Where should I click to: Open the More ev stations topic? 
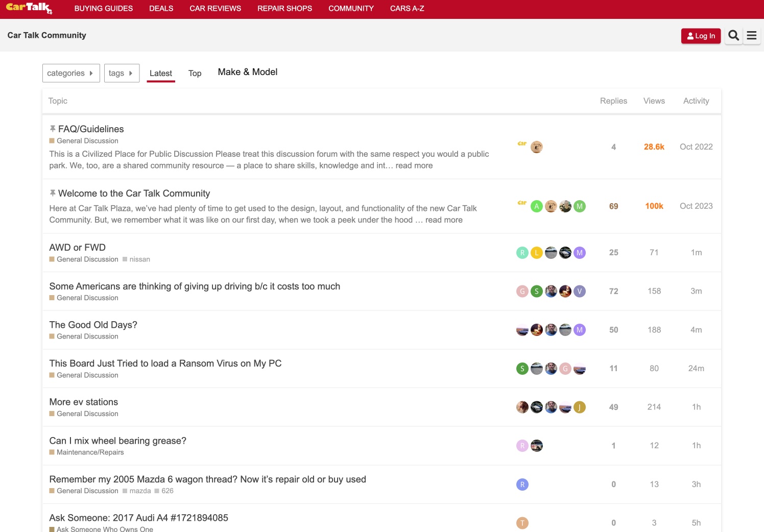pos(83,402)
